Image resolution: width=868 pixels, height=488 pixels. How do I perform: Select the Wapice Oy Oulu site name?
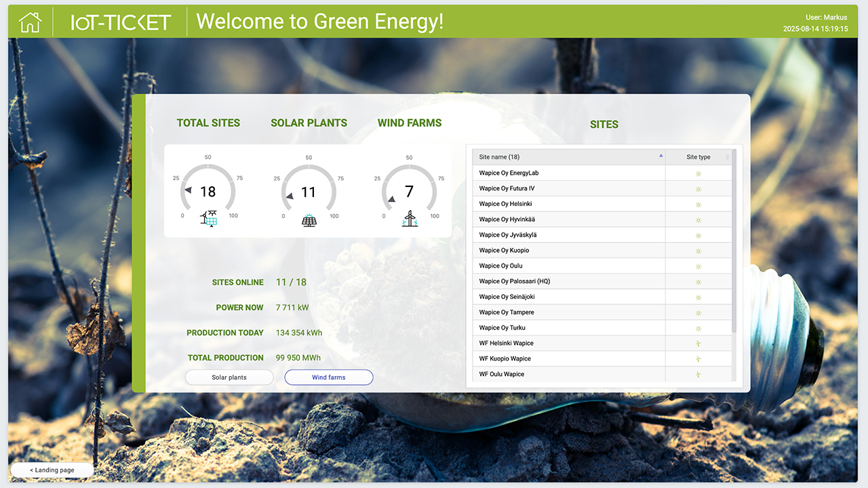[x=500, y=266]
